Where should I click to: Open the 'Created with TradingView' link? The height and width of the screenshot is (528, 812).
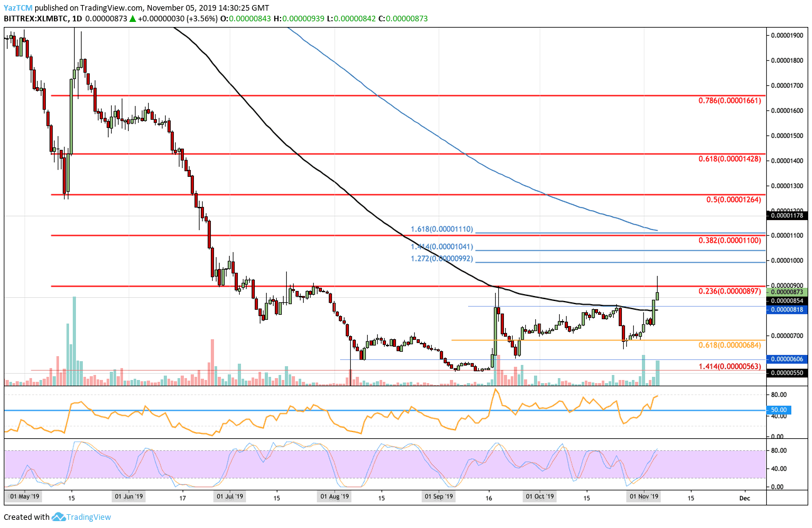(57, 517)
